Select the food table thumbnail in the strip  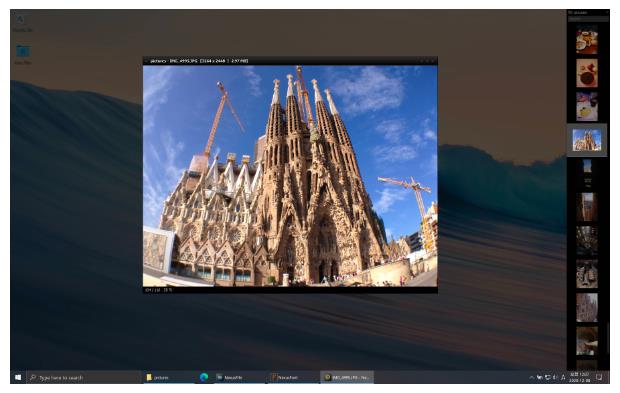pos(586,40)
